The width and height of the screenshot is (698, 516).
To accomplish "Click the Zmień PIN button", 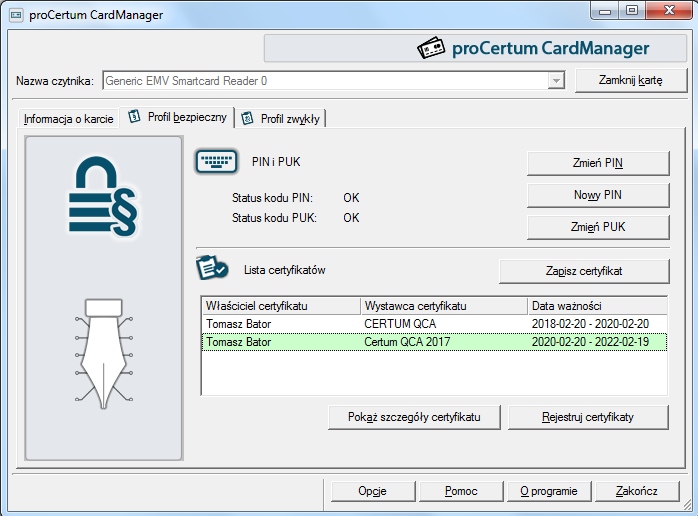I will [x=598, y=163].
